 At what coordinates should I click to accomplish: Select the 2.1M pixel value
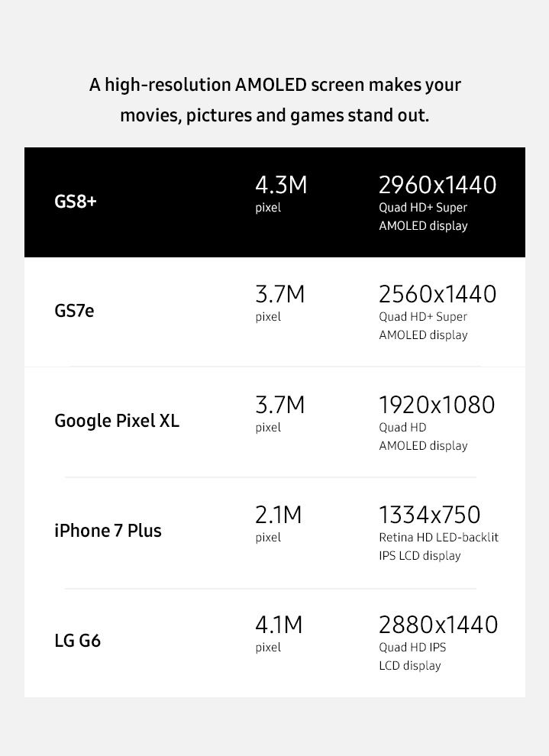click(x=279, y=515)
